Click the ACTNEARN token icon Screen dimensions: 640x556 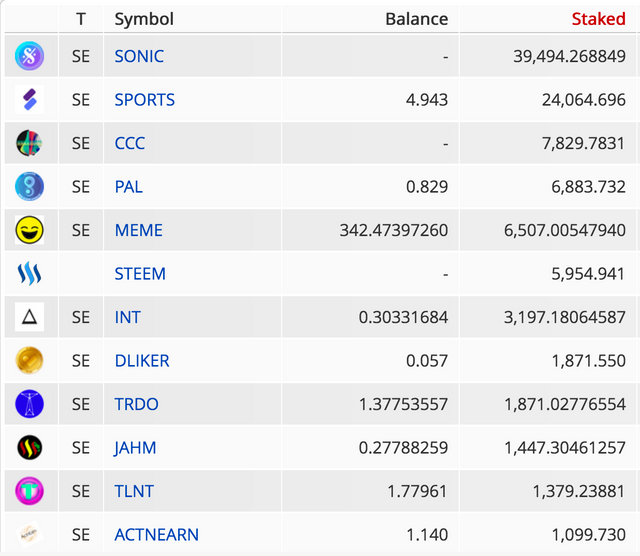click(x=29, y=534)
